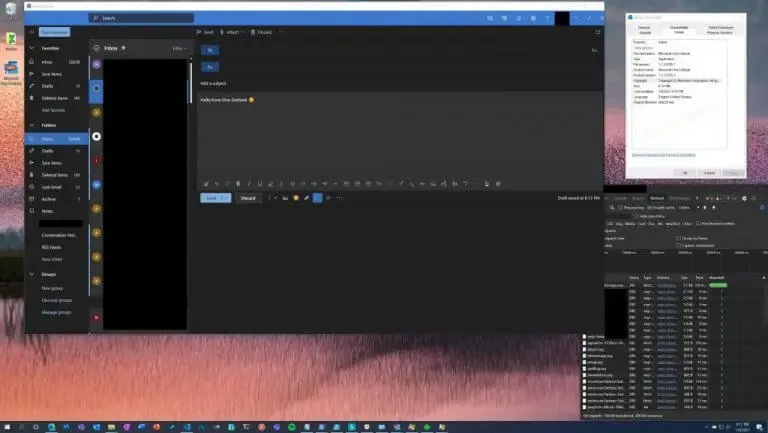Screen dimensions: 768x433
Task: Tick the select-all circle beside Inbox header
Action: [97, 47]
